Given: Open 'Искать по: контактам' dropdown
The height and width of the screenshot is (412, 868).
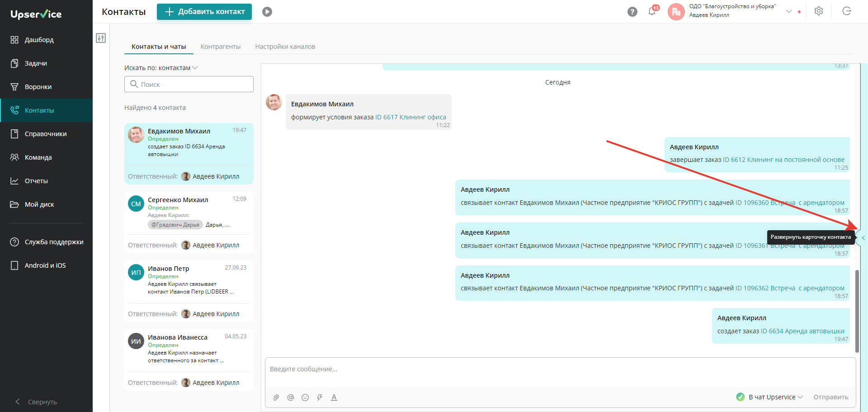Looking at the screenshot, I should pos(161,68).
